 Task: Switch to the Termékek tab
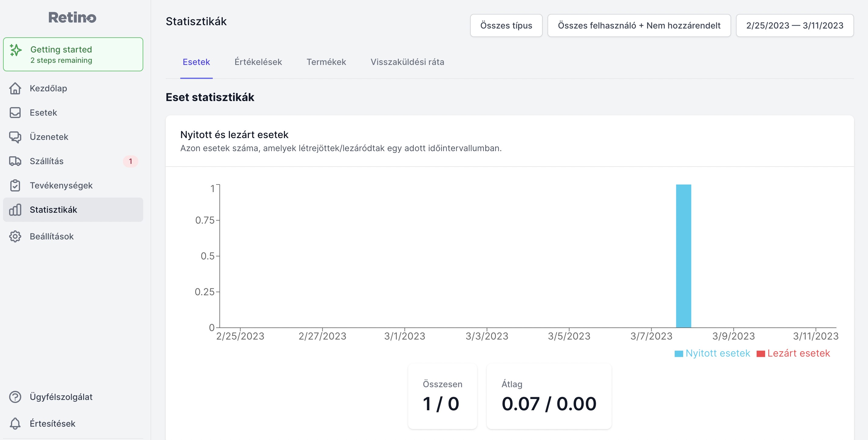click(326, 62)
